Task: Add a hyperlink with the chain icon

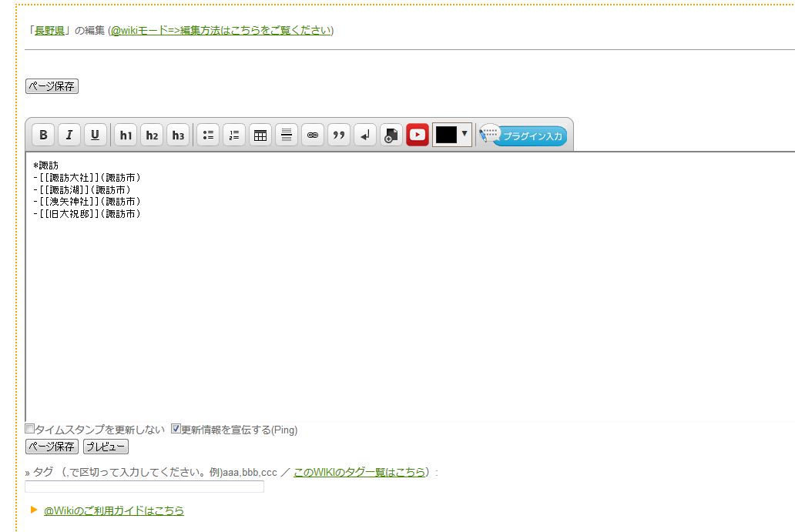Action: pyautogui.click(x=313, y=136)
